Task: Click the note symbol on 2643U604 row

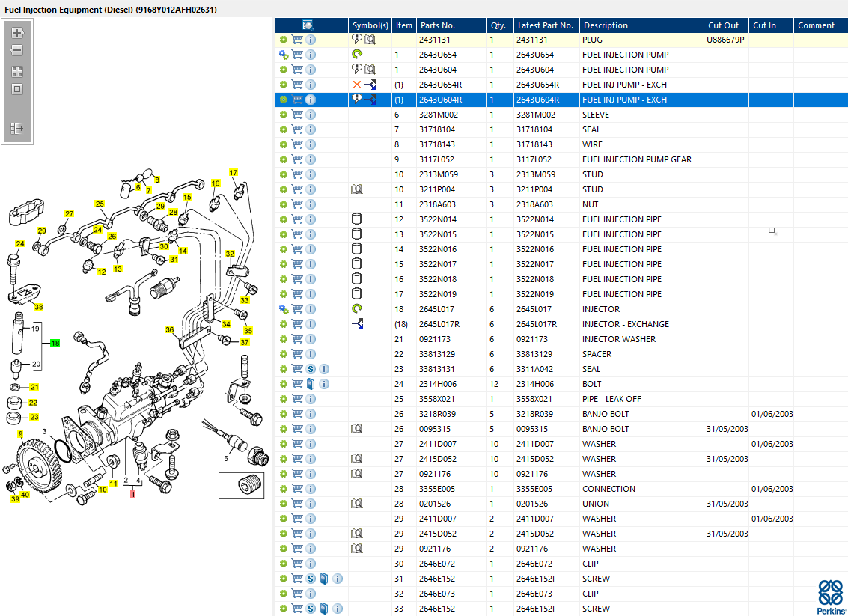Action: tap(356, 69)
